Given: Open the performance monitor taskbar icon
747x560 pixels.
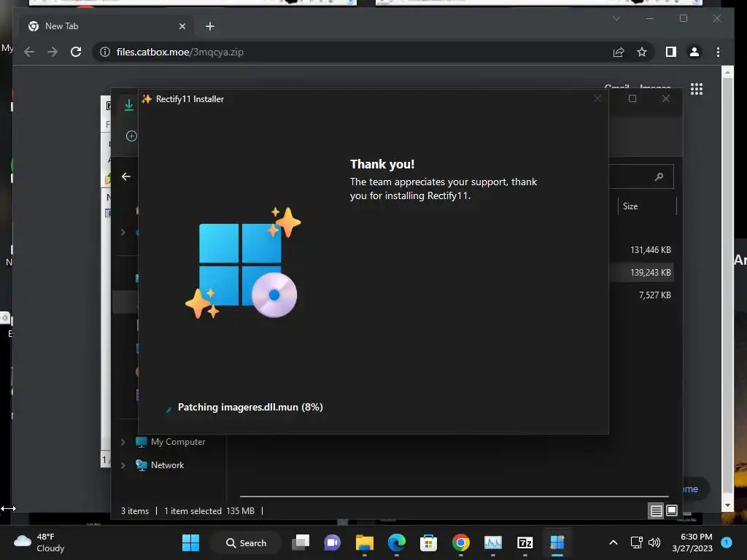Looking at the screenshot, I should tap(492, 542).
